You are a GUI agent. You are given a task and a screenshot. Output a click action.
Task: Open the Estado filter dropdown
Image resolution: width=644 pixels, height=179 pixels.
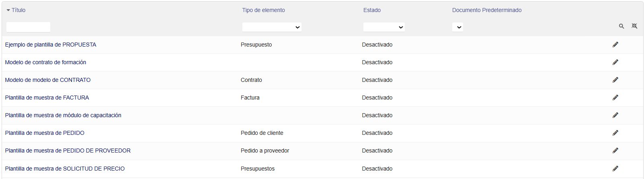pos(384,27)
